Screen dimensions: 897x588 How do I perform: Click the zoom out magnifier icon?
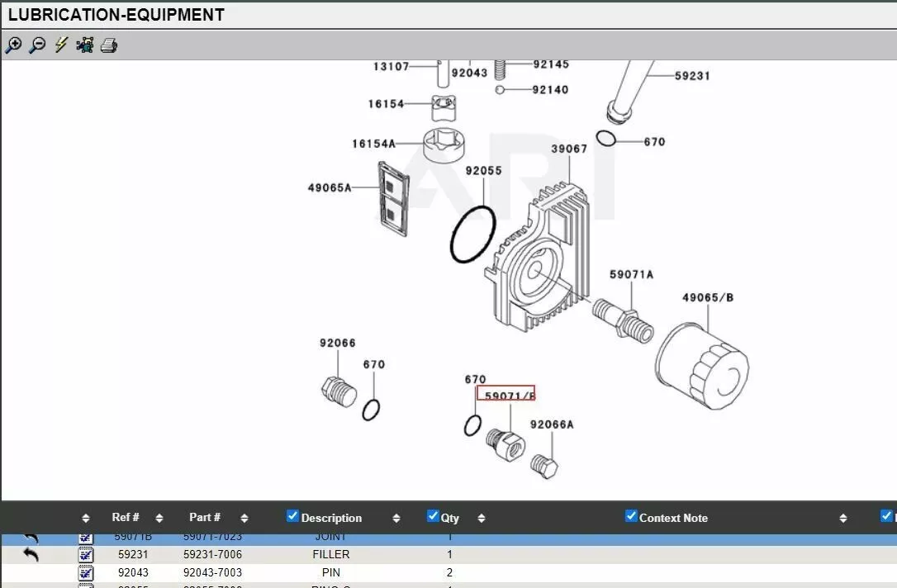coord(37,45)
